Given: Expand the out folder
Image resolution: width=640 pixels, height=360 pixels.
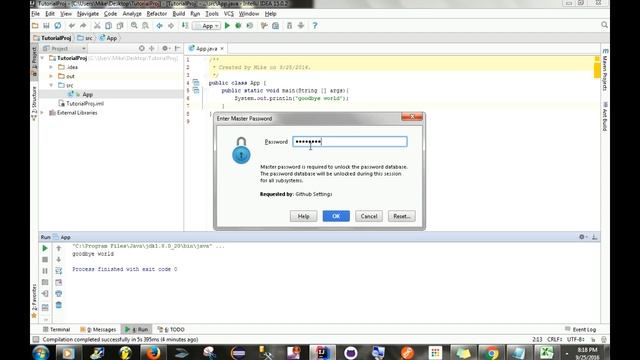Looking at the screenshot, I should pyautogui.click(x=51, y=76).
